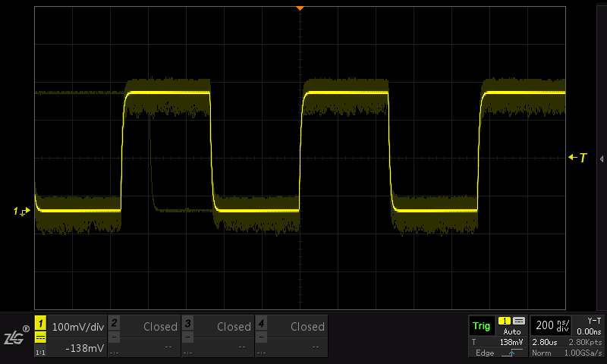Enable closed channel 2

[144, 327]
